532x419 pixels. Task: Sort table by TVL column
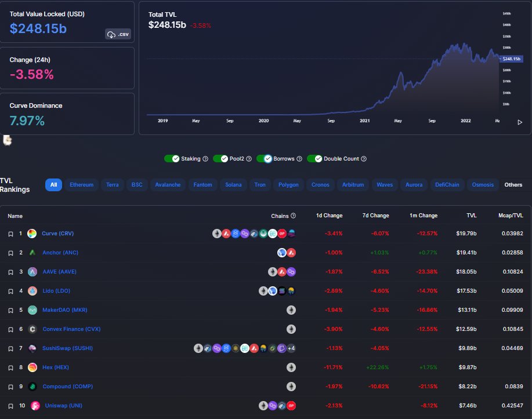click(472, 216)
